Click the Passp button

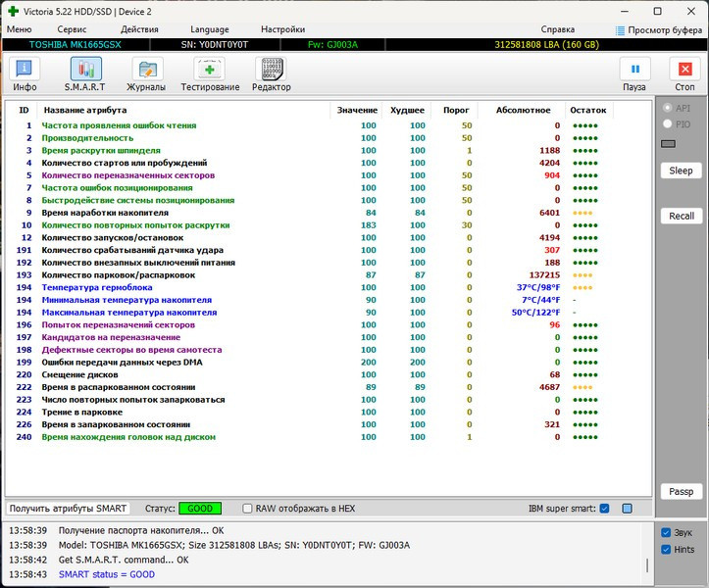click(x=681, y=491)
